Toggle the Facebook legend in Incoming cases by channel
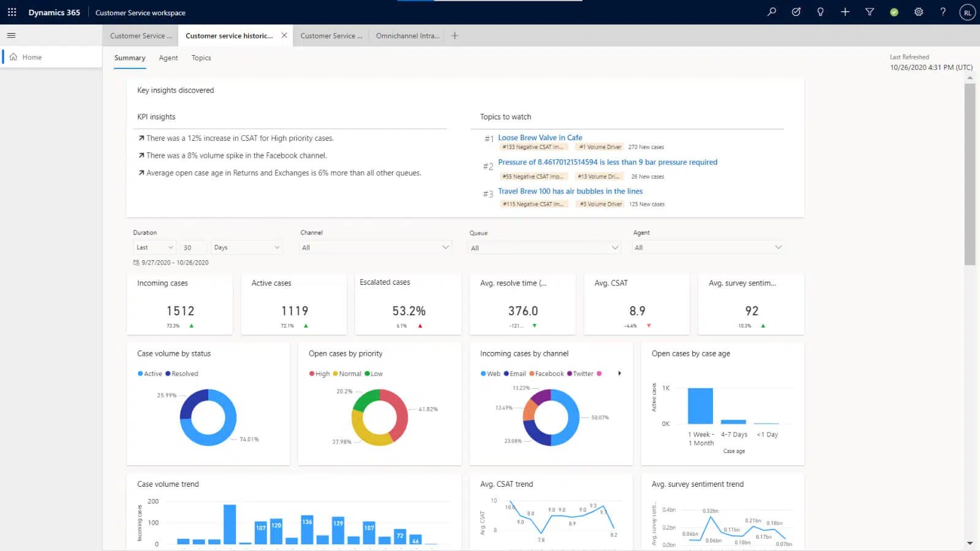Screen dimensions: 980x551 click(548, 373)
